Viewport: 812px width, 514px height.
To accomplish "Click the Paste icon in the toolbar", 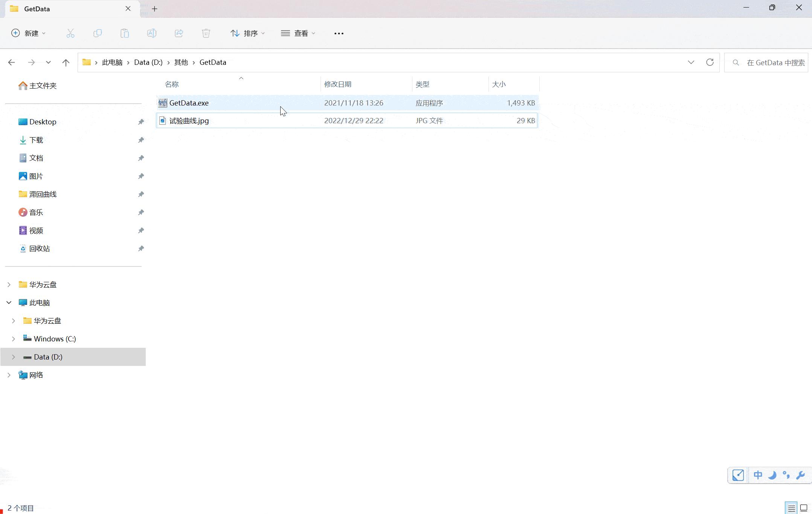I will click(x=125, y=33).
